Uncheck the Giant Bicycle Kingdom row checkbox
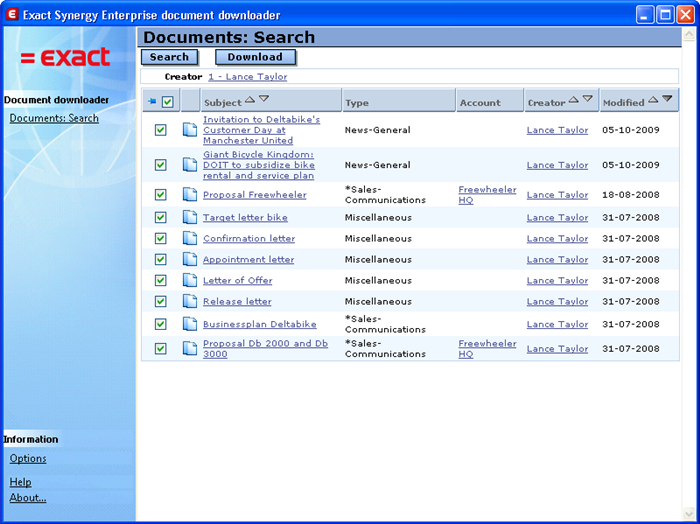Screen dimensions: 700x524 161,165
